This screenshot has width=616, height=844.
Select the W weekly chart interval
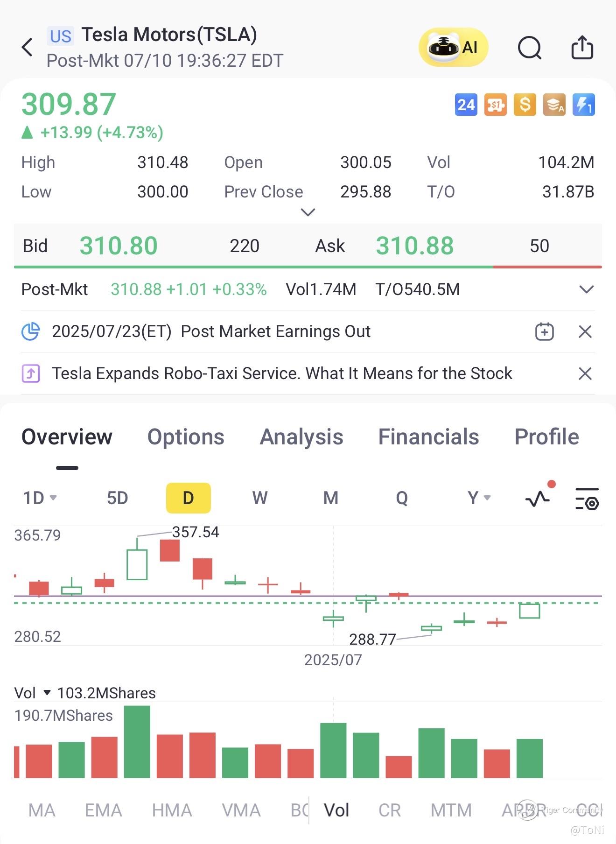click(x=260, y=498)
